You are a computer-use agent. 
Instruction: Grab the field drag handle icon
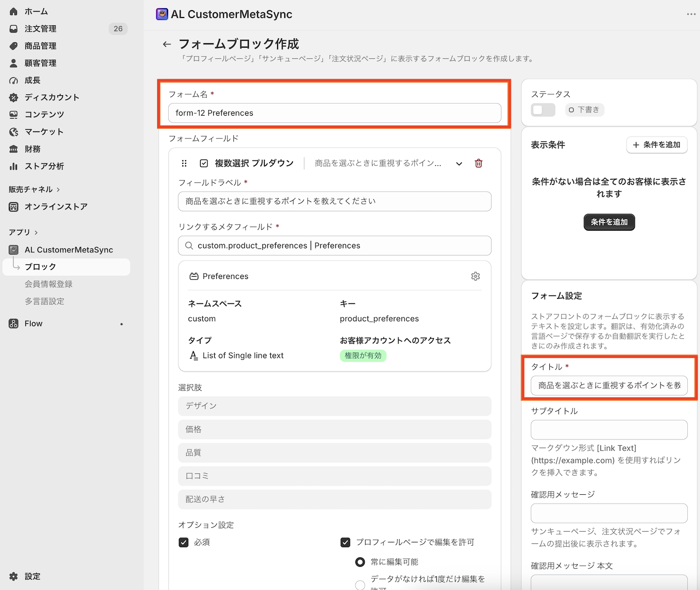click(x=184, y=163)
